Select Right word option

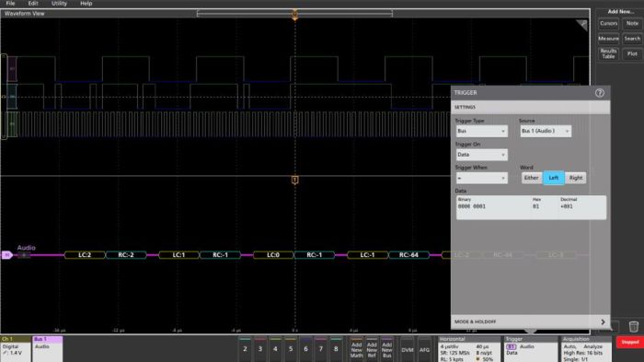(575, 178)
